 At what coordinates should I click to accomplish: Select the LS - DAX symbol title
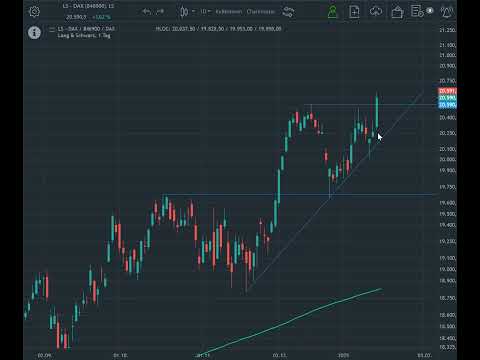[x=88, y=6]
